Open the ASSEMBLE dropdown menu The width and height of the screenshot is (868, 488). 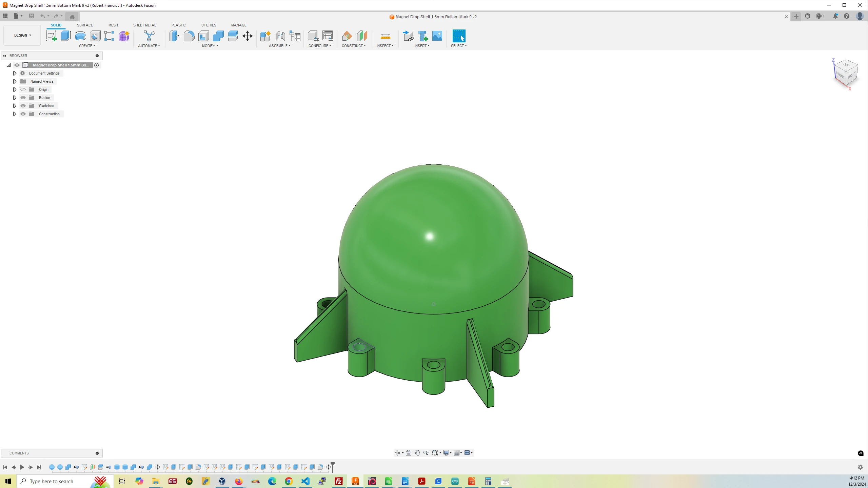pos(280,46)
